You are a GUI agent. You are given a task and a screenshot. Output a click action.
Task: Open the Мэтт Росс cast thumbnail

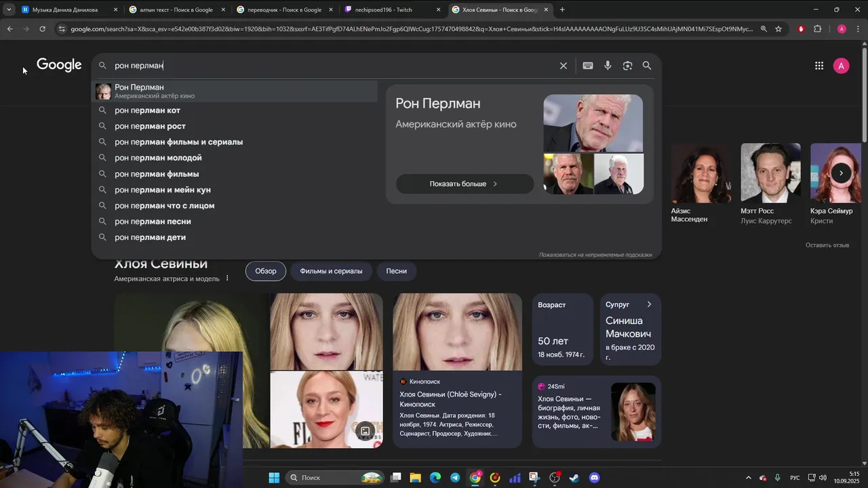[x=770, y=173]
